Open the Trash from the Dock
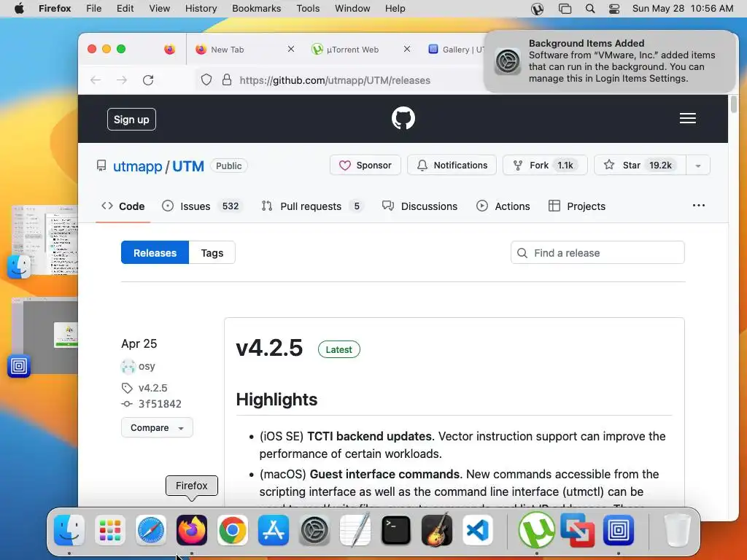This screenshot has width=747, height=560. [678, 530]
